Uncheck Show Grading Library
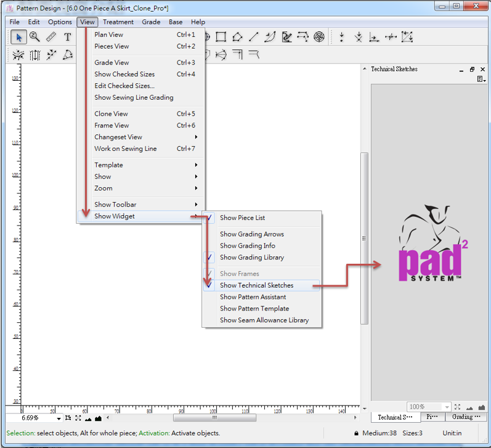Image resolution: width=491 pixels, height=448 pixels. 251,257
